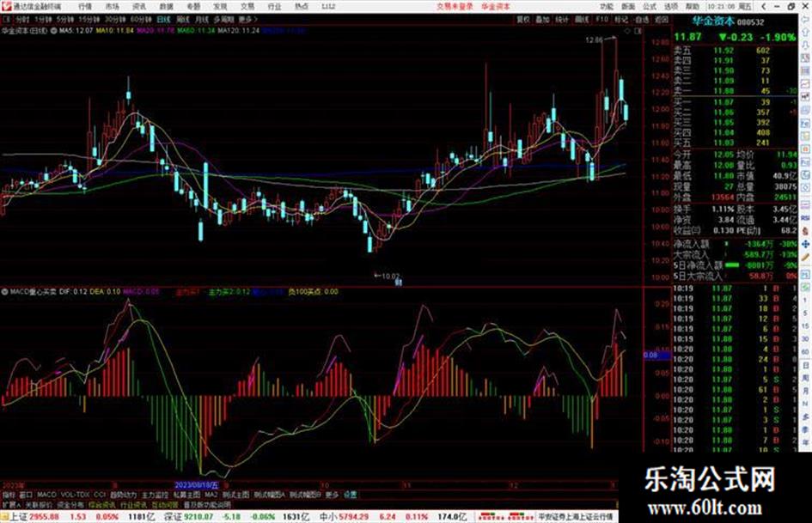This screenshot has height=523, width=812.
Task: Open the 多周期 view
Action: click(223, 19)
